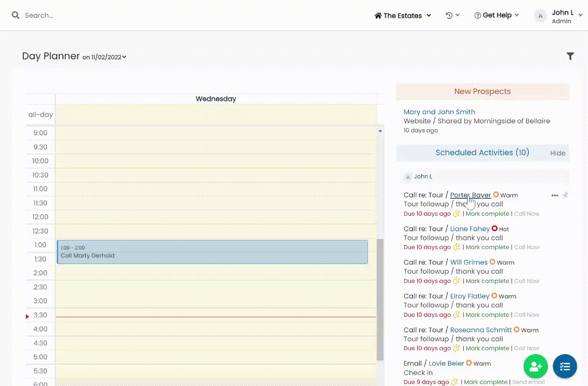Hide the Scheduled Activities list
Viewport: 588px width, 386px height.
tap(558, 153)
